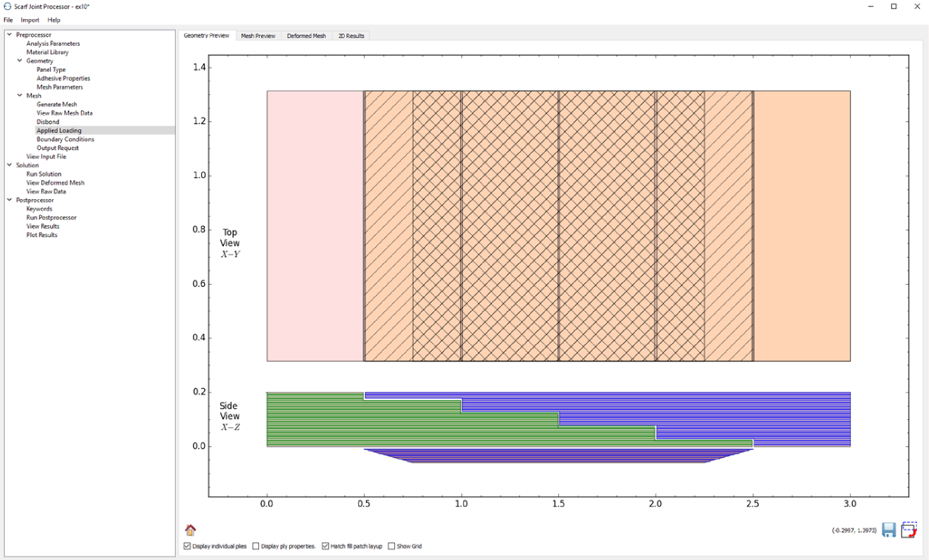Switch to the Geometry Preview tab
Image resolution: width=929 pixels, height=560 pixels.
coord(206,35)
